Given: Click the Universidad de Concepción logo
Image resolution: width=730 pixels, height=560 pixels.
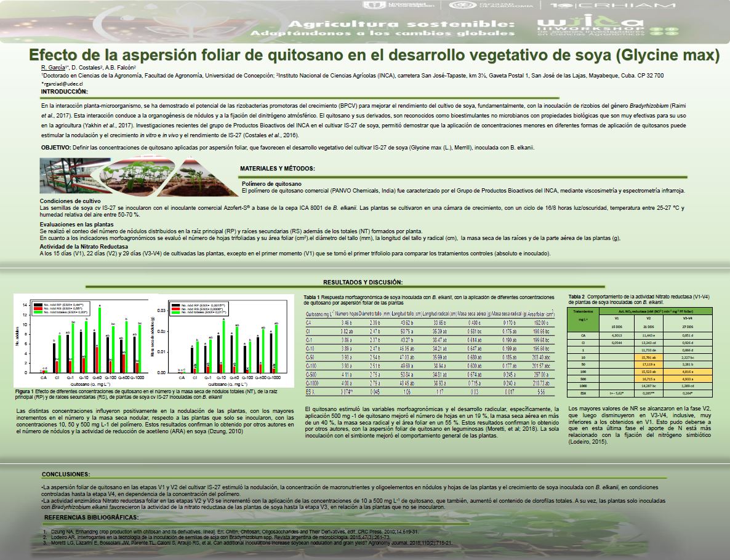Looking at the screenshot, I should tap(399, 5).
